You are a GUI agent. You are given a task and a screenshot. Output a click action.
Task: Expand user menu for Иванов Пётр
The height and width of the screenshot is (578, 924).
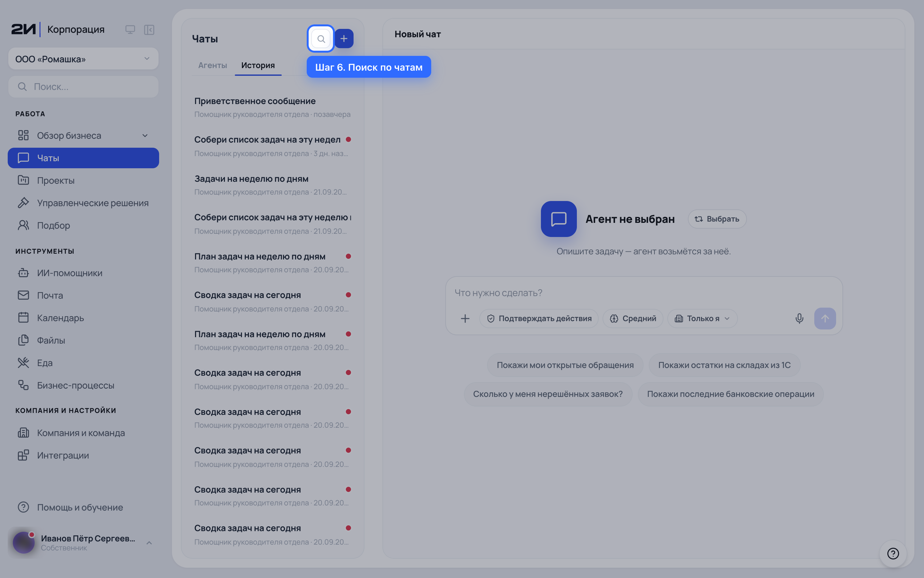coord(149,543)
